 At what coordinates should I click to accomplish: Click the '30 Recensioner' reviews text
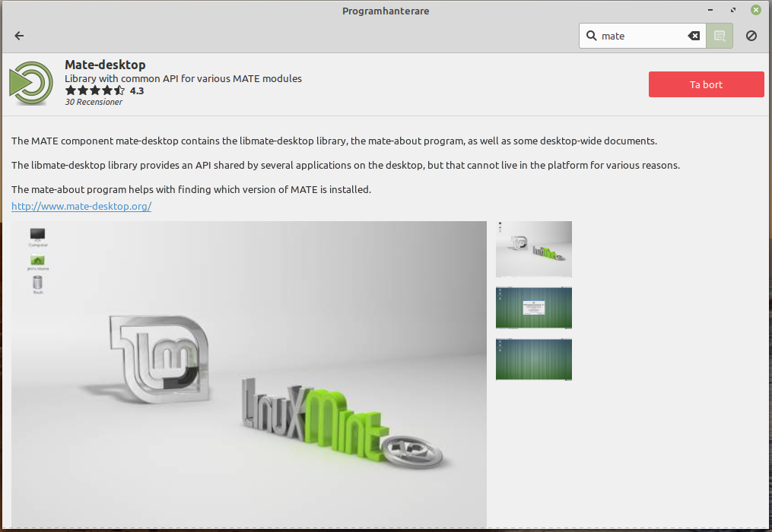pos(94,102)
